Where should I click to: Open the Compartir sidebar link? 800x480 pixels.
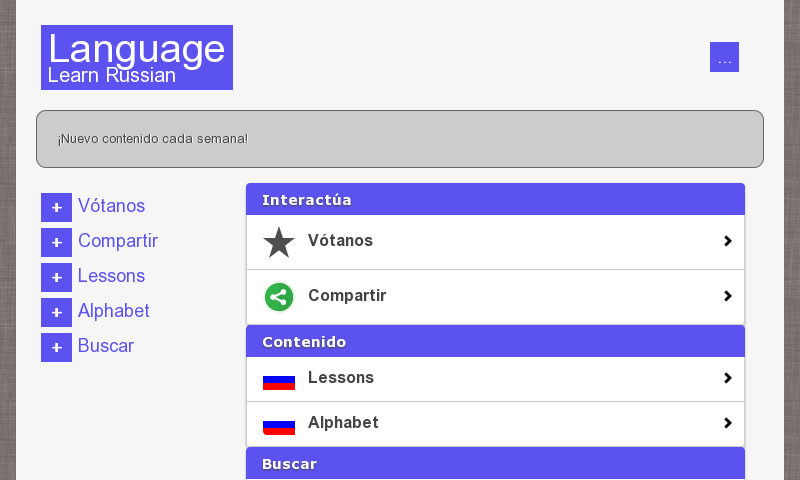[x=118, y=241]
